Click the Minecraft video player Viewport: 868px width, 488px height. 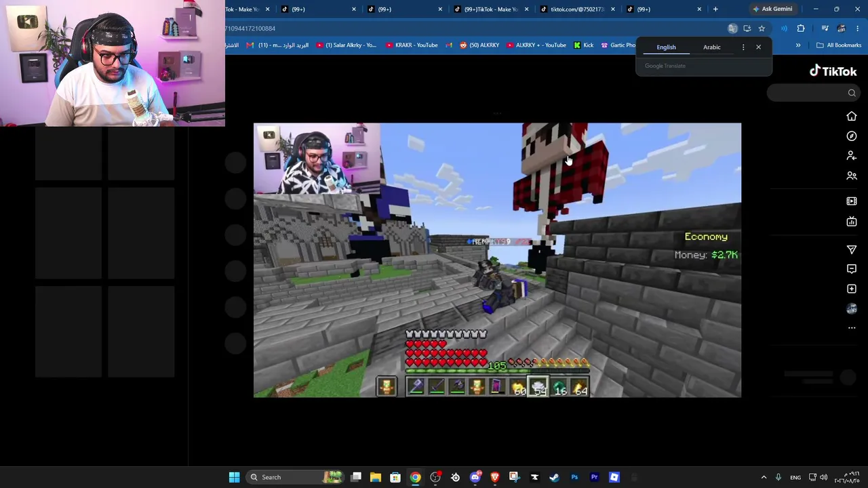point(497,260)
